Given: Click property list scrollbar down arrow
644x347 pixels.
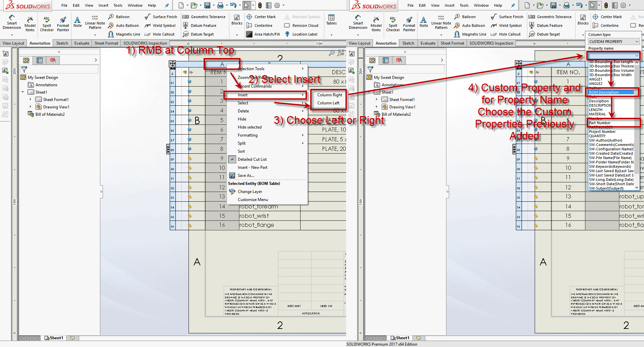Looking at the screenshot, I should (x=637, y=188).
